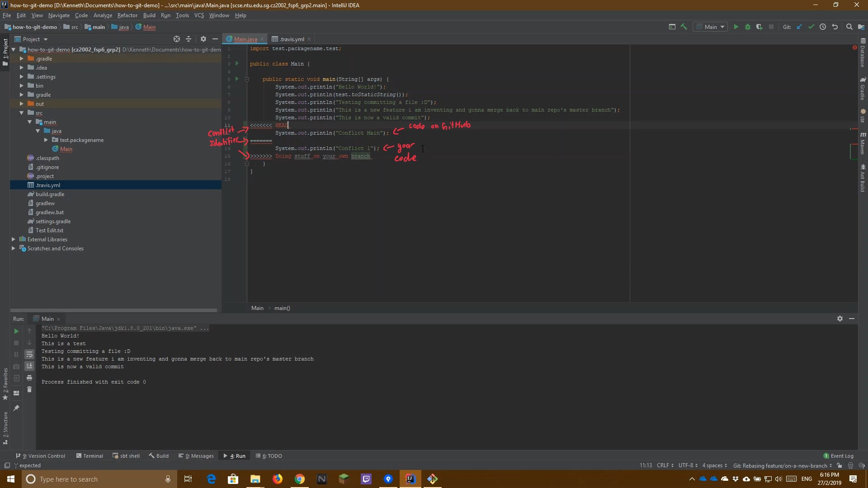Open the VCS menu
The width and height of the screenshot is (868, 488).
(199, 15)
